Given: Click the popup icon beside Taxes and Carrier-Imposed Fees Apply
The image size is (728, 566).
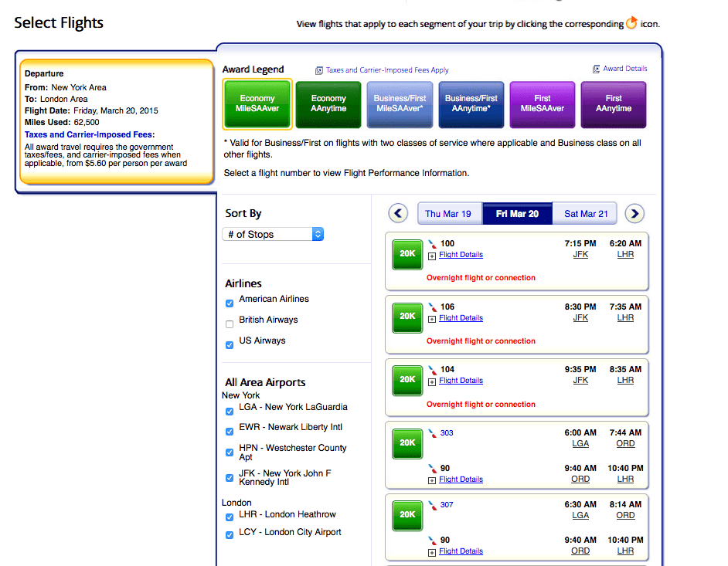Looking at the screenshot, I should pyautogui.click(x=319, y=70).
